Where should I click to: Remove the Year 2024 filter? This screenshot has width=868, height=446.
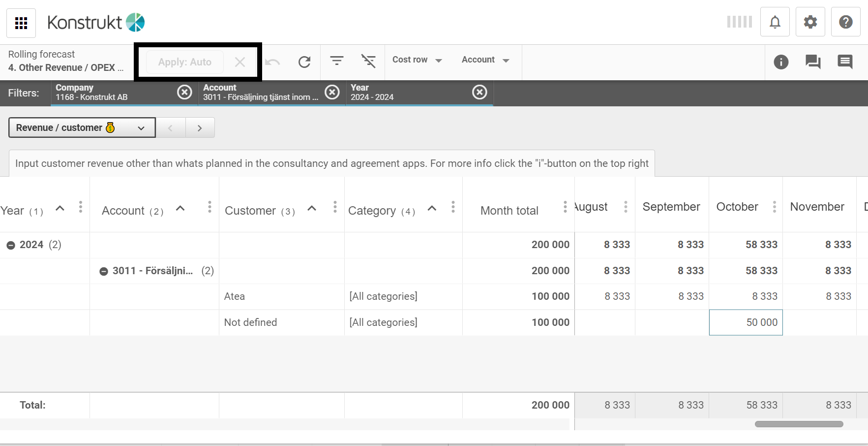(x=479, y=92)
